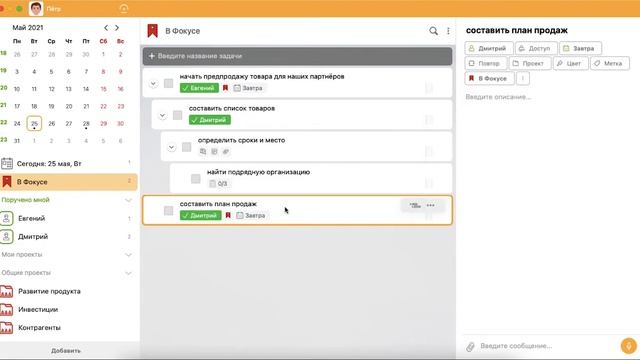This screenshot has height=360, width=640.
Task: Click the red bookmark icon in list header
Action: click(x=152, y=31)
